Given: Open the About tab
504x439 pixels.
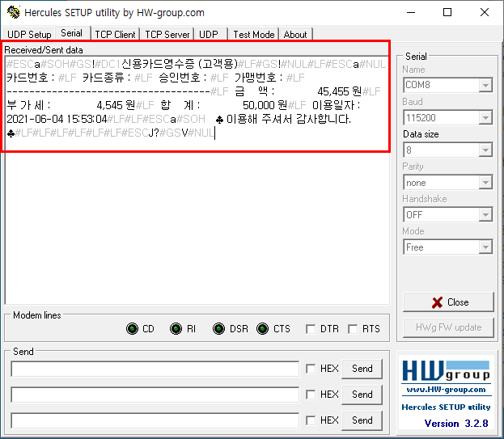Looking at the screenshot, I should 295,35.
